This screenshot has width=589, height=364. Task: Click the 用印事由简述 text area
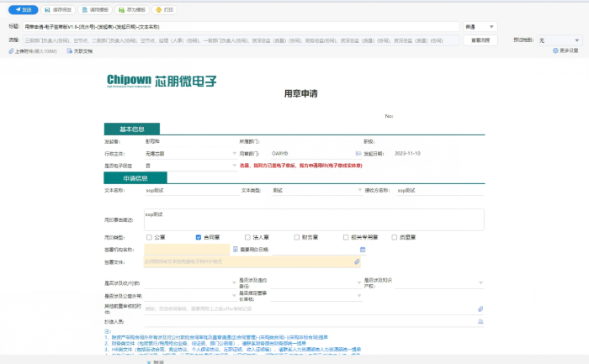(316, 219)
